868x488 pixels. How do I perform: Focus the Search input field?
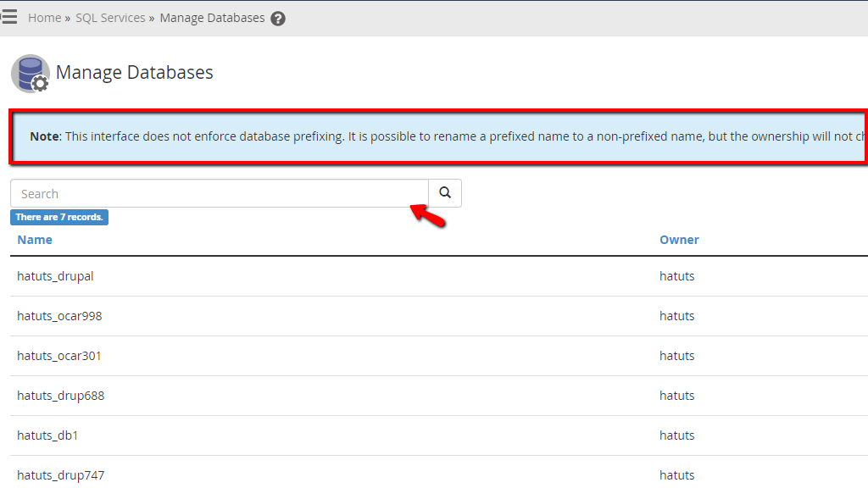(x=220, y=193)
